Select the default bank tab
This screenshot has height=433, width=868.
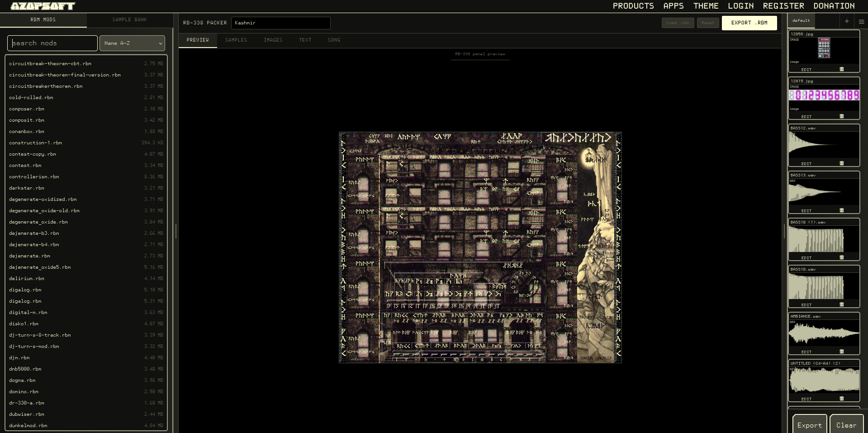point(801,20)
